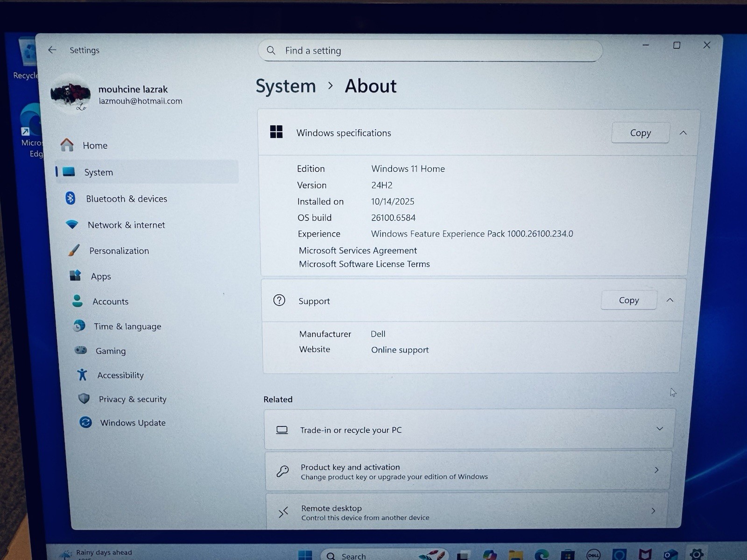Click the Gaming controller icon
747x560 pixels.
pos(81,350)
